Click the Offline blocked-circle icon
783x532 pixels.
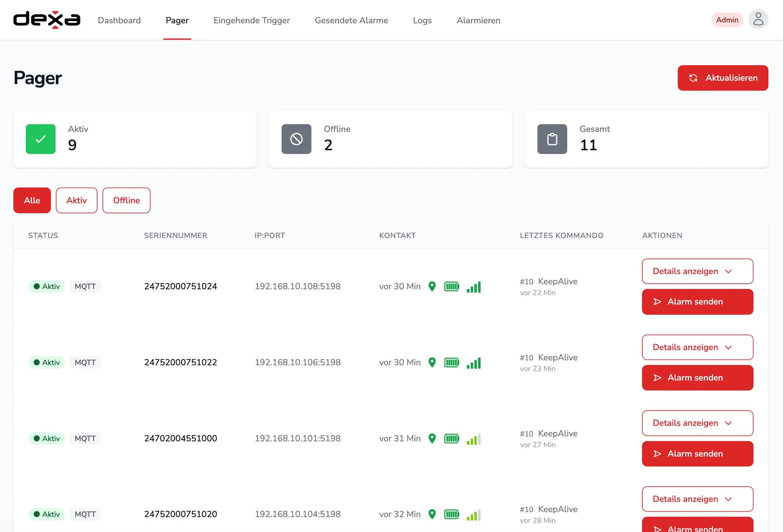click(x=296, y=139)
